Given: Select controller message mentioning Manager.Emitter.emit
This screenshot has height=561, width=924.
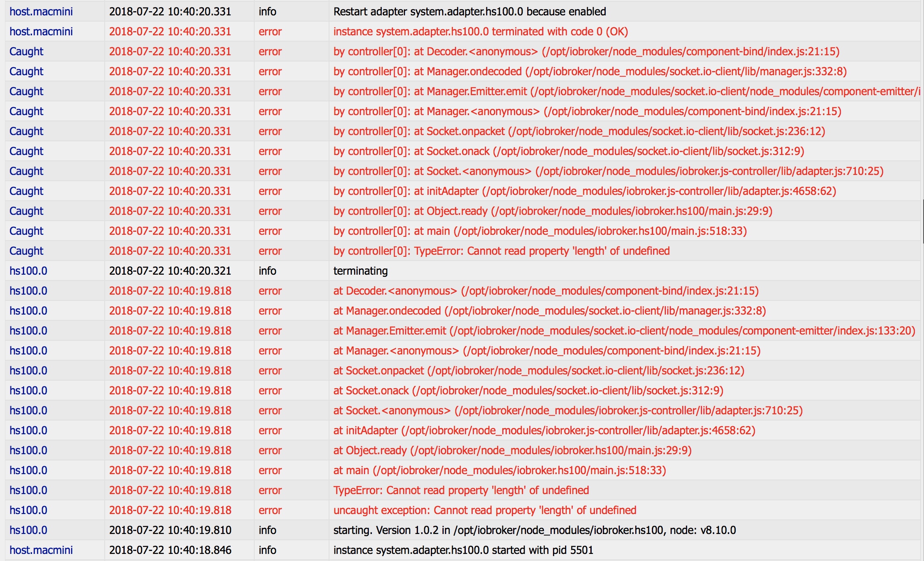Looking at the screenshot, I should tap(627, 91).
